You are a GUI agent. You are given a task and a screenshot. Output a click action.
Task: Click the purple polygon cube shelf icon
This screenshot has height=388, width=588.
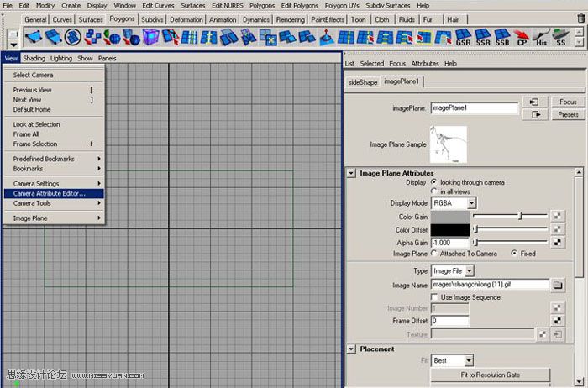[150, 36]
